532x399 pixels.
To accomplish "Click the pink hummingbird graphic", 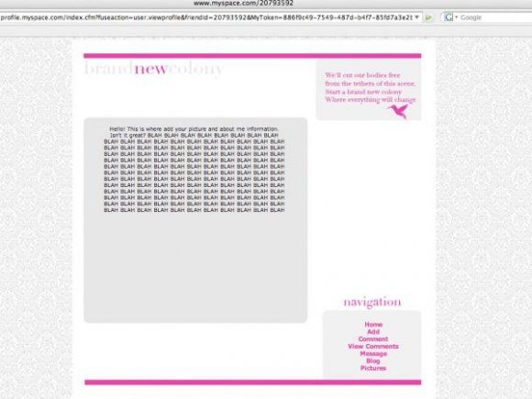I will (x=398, y=111).
